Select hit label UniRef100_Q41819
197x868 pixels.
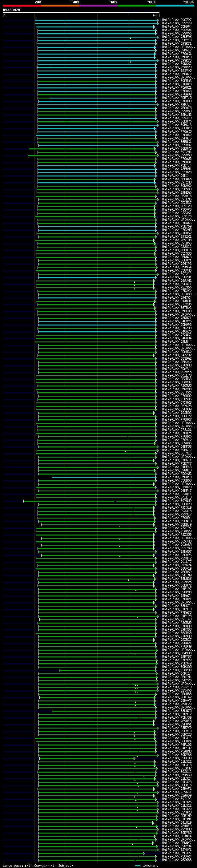[177, 822]
